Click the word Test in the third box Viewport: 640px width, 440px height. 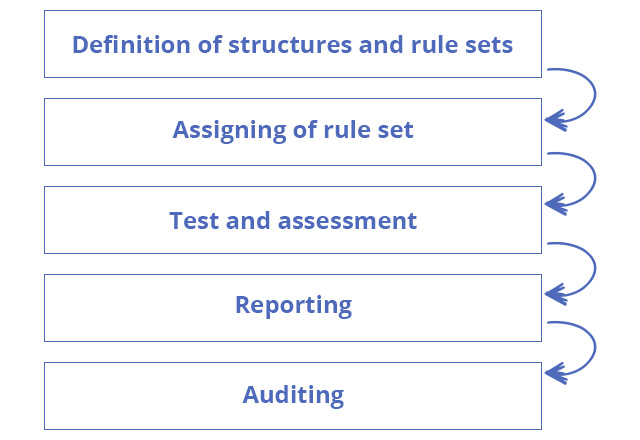click(194, 221)
